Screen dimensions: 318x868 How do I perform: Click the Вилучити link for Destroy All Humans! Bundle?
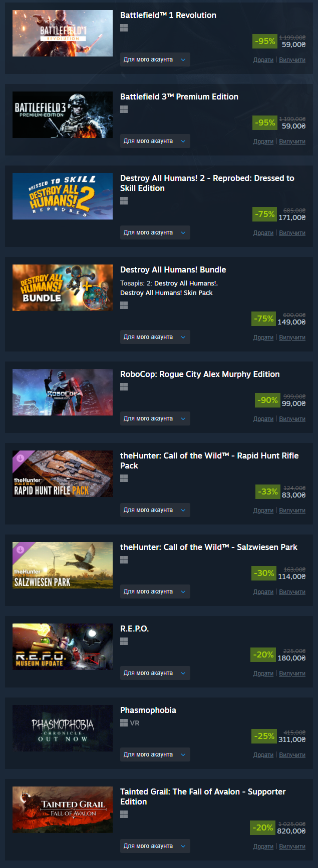tap(292, 337)
